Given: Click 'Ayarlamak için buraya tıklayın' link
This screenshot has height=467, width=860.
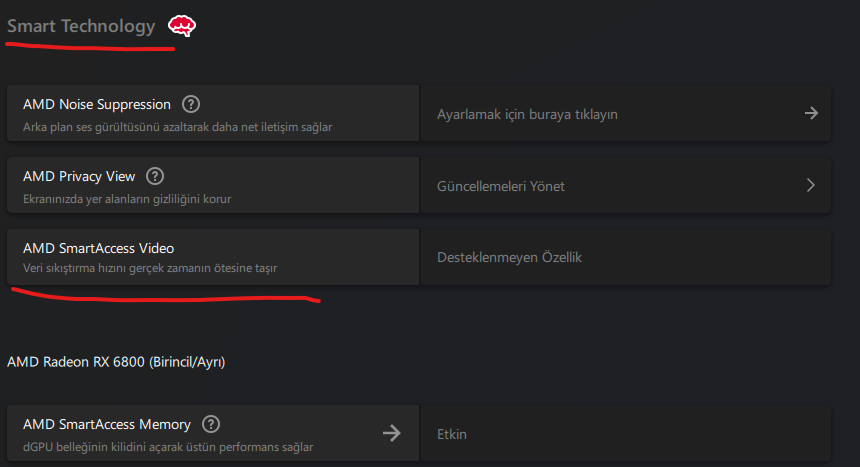Looking at the screenshot, I should (x=527, y=114).
